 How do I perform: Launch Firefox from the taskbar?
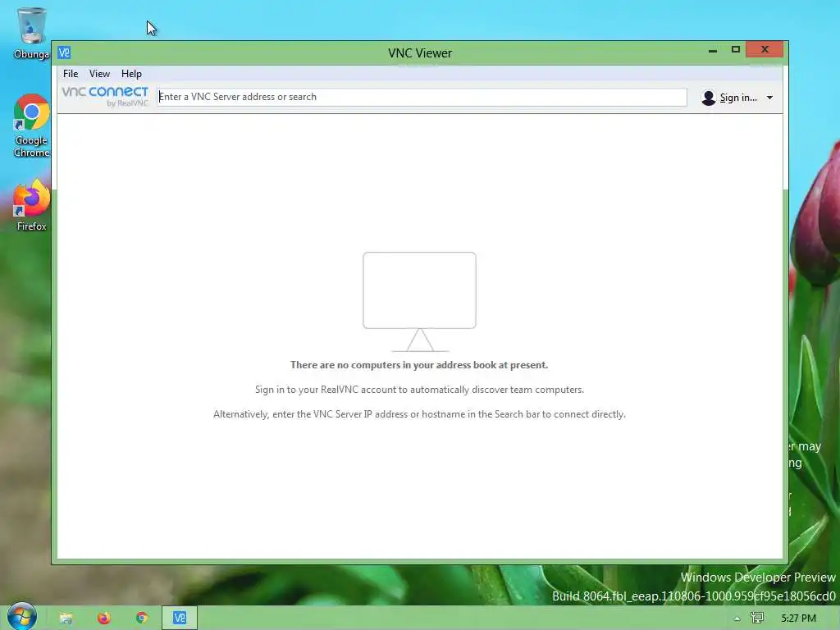coord(104,619)
